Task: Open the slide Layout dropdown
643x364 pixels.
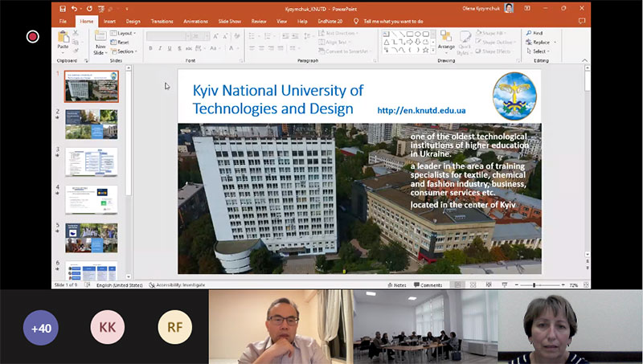Action: [x=123, y=33]
